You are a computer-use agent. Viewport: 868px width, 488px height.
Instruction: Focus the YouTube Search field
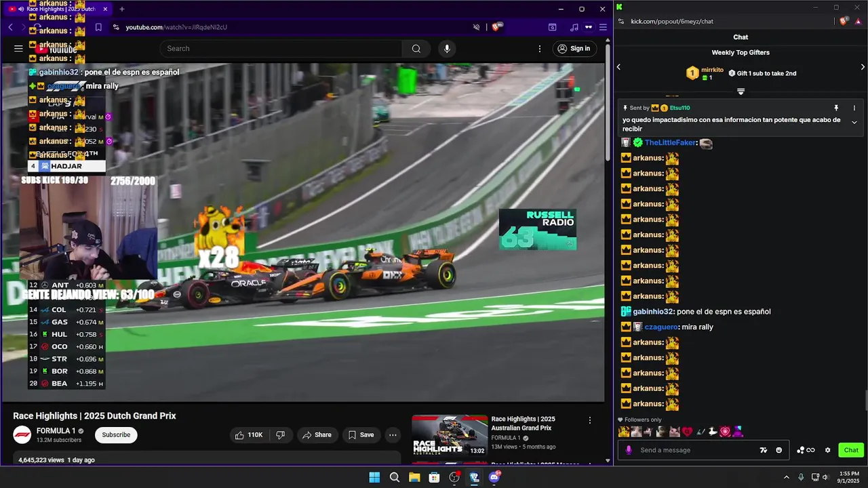coord(281,49)
